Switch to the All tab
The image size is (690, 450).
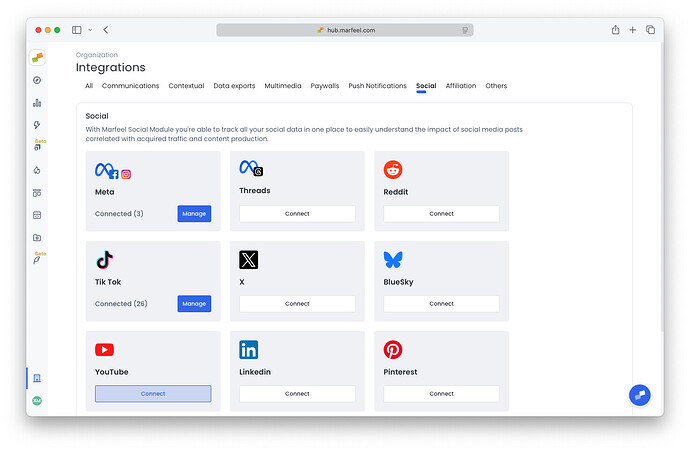click(x=89, y=86)
